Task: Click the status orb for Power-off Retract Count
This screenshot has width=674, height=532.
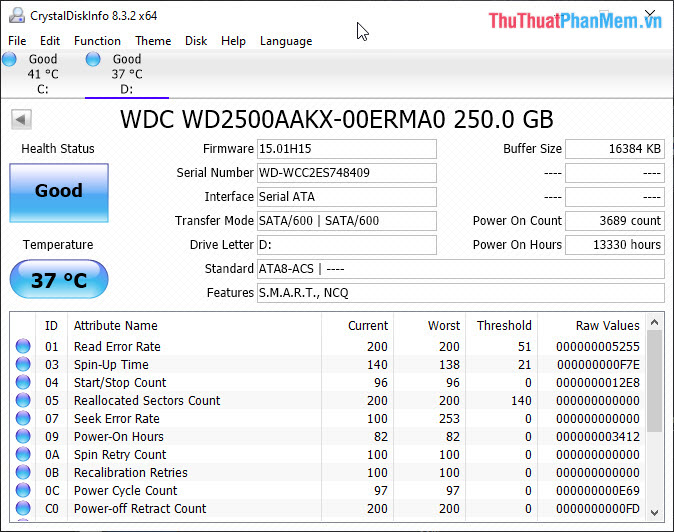Action: [23, 508]
